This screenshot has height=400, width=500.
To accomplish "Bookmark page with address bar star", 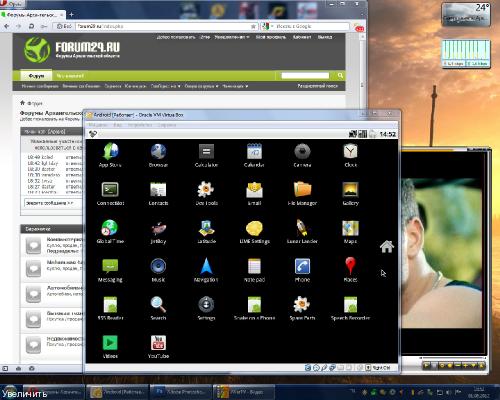I will (x=253, y=26).
